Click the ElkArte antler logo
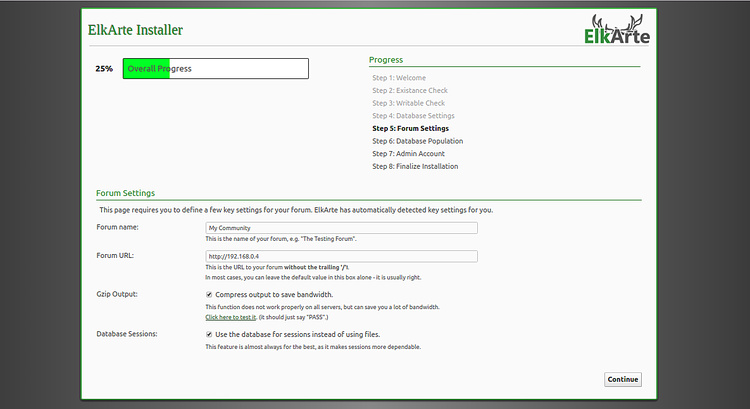The width and height of the screenshot is (750, 409). coord(617,30)
